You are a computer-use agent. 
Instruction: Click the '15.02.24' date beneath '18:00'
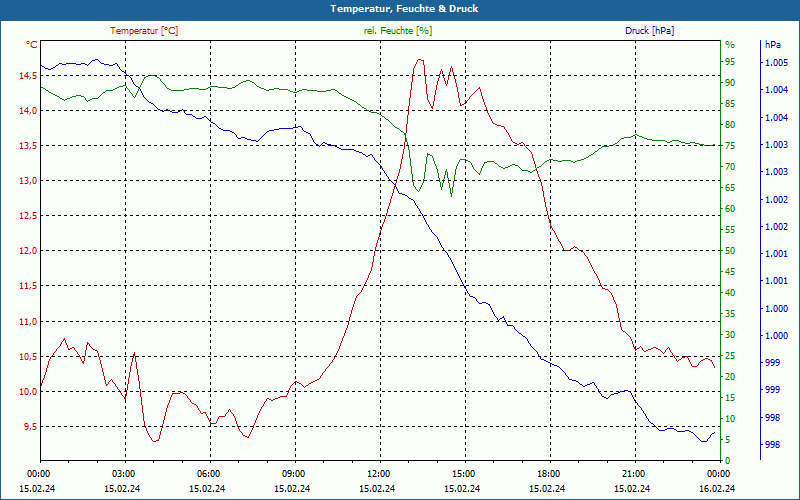pyautogui.click(x=547, y=488)
